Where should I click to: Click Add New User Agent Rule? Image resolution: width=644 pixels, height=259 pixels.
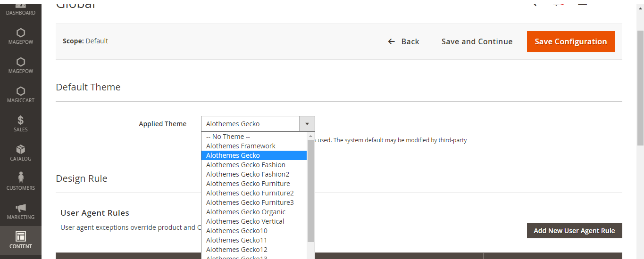click(x=574, y=231)
